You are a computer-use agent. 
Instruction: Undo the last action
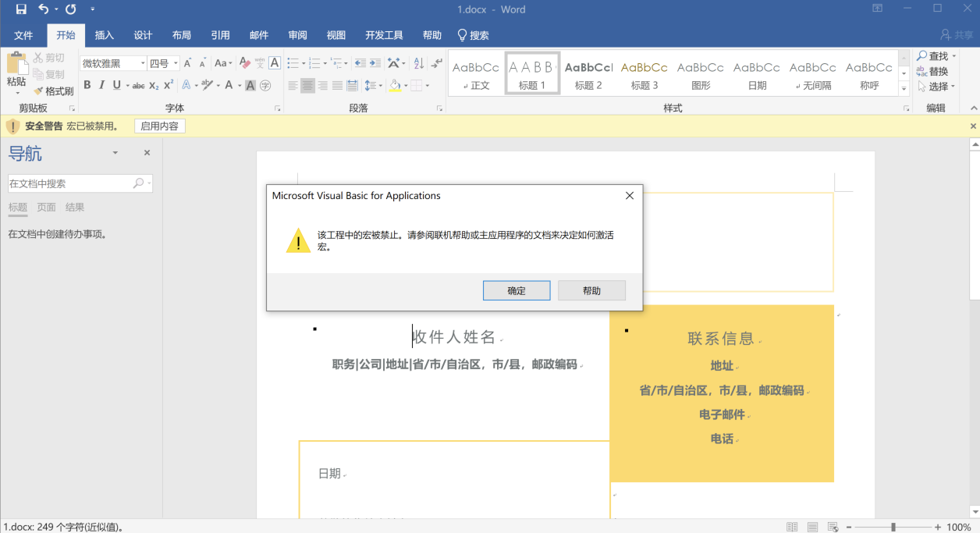click(x=43, y=9)
